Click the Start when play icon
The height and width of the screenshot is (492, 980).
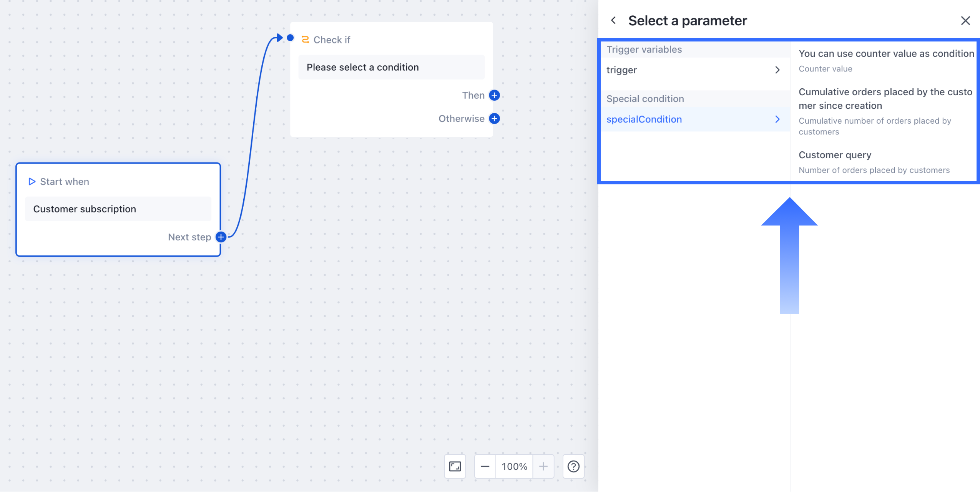tap(32, 181)
